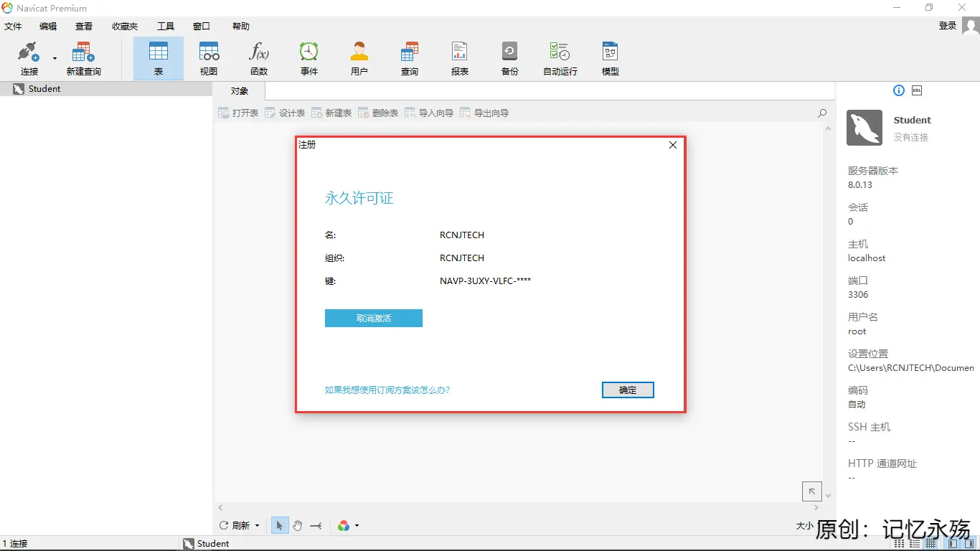Open the 自动运行 automation section

560,59
